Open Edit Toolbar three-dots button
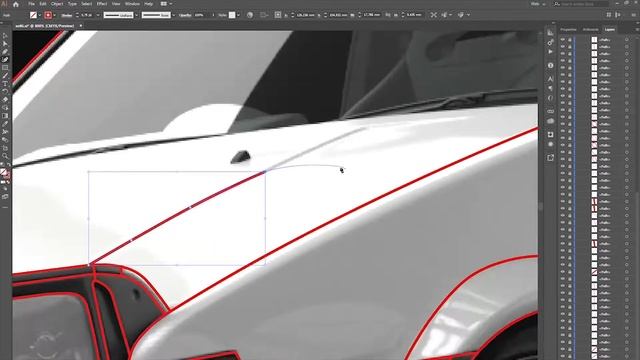Viewport: 640px width, 360px height. [5, 207]
